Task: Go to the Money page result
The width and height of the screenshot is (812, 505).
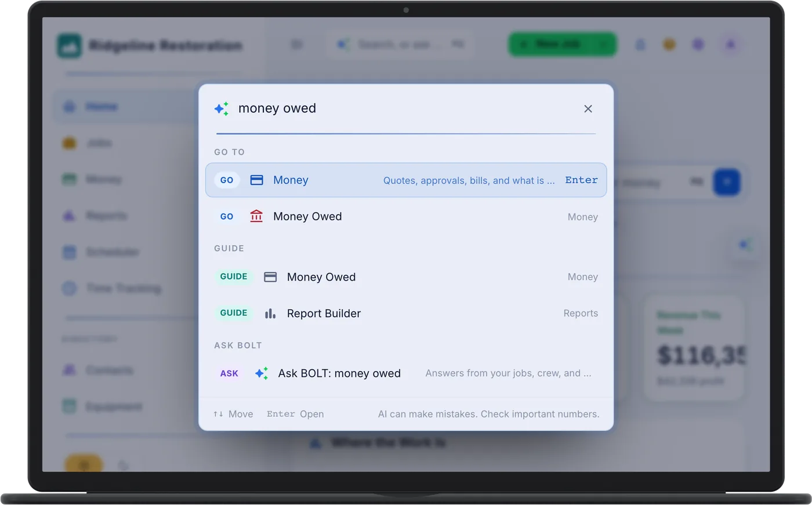Action: coord(406,180)
